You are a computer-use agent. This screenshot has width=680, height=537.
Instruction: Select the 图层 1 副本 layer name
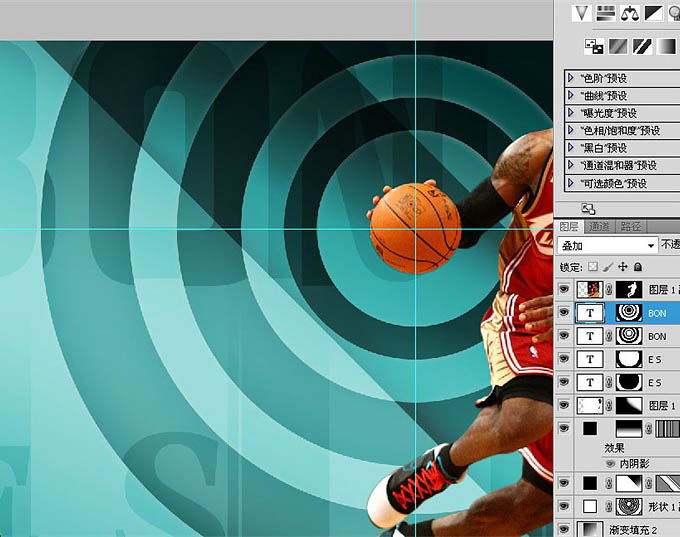coord(664,289)
